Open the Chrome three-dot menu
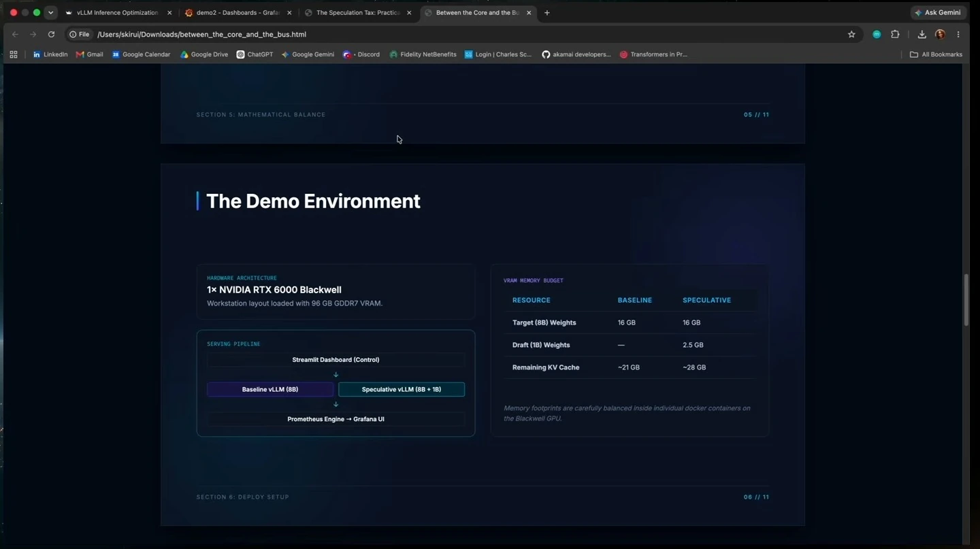This screenshot has width=980, height=549. [x=958, y=34]
